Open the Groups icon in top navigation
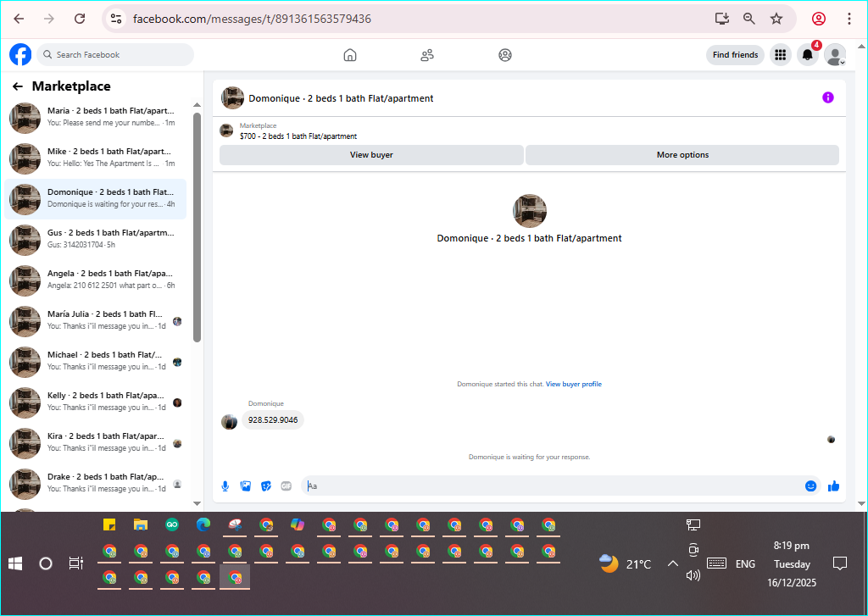The image size is (868, 616). [x=505, y=55]
